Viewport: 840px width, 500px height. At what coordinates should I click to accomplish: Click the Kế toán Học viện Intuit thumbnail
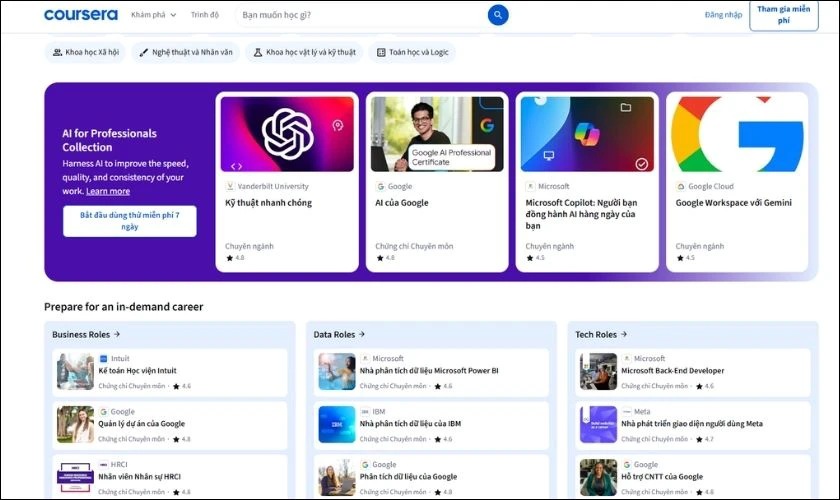point(76,371)
